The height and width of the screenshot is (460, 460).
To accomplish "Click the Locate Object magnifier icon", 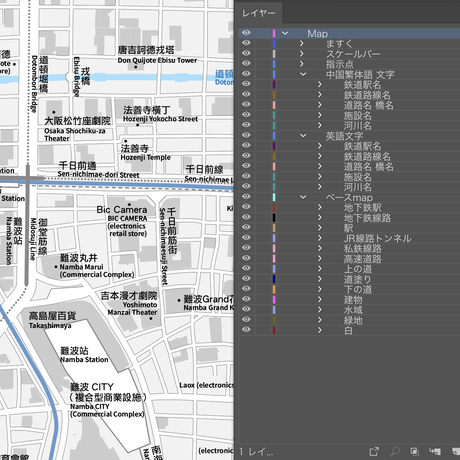I will (395, 451).
